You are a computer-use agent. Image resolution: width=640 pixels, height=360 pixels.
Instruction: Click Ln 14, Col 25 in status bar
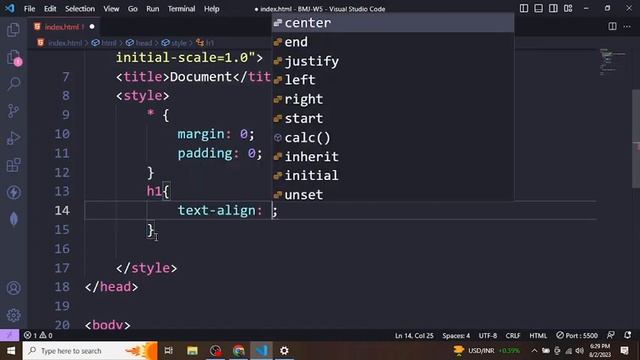(414, 336)
